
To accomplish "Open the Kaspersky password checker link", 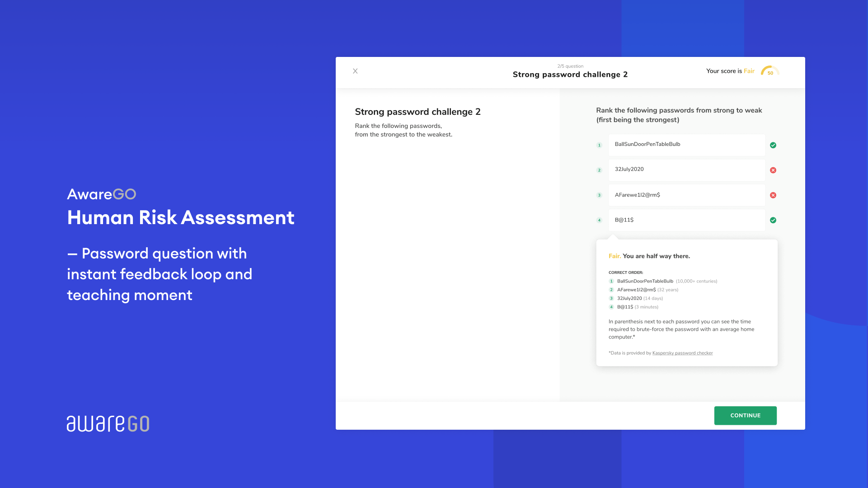I will [x=682, y=353].
